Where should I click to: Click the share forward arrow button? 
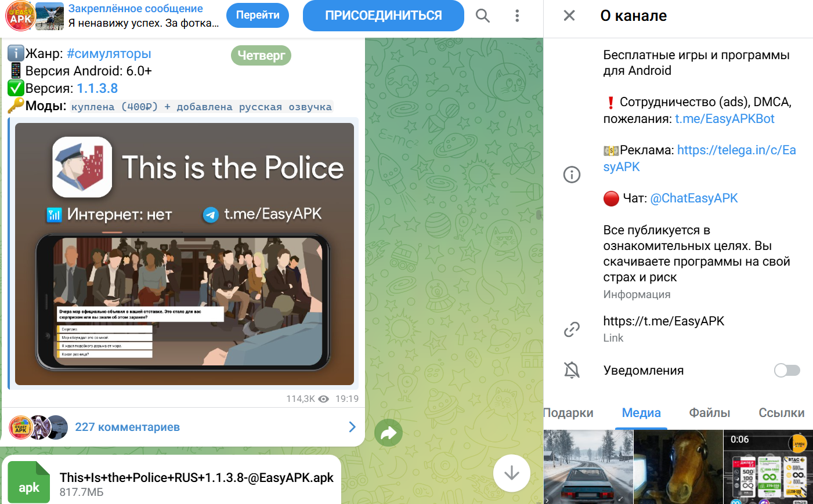[388, 433]
